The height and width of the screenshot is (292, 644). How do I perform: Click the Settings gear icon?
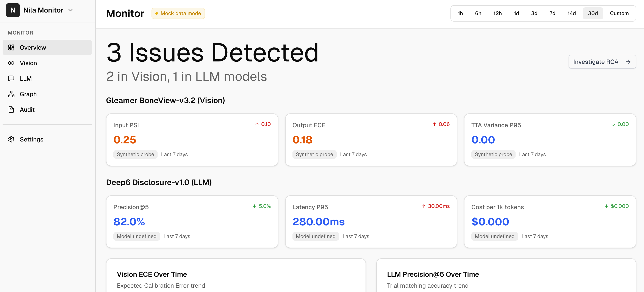11,139
